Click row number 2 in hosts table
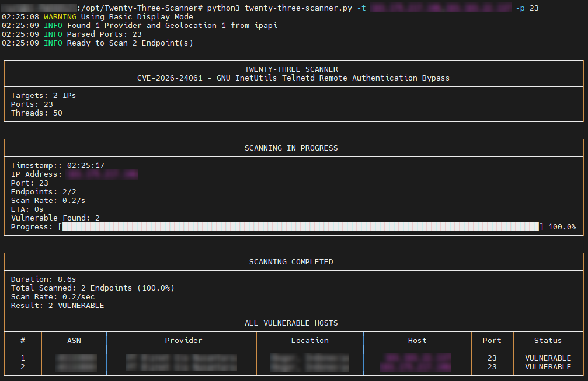This screenshot has height=381, width=588. pos(23,367)
